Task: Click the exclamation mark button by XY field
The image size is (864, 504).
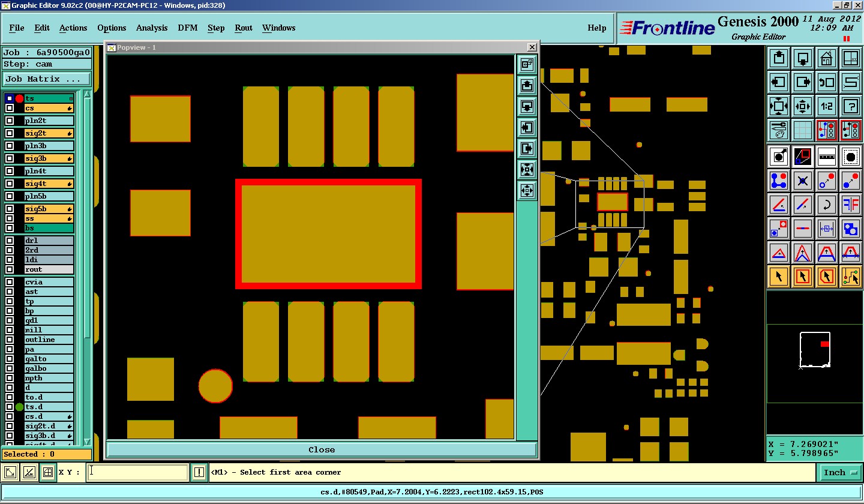Action: pos(199,473)
